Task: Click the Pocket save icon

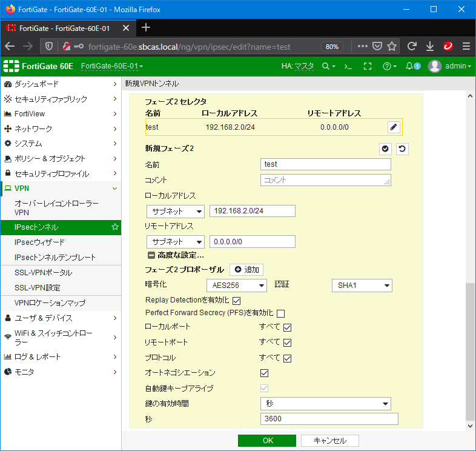Action: tap(377, 46)
